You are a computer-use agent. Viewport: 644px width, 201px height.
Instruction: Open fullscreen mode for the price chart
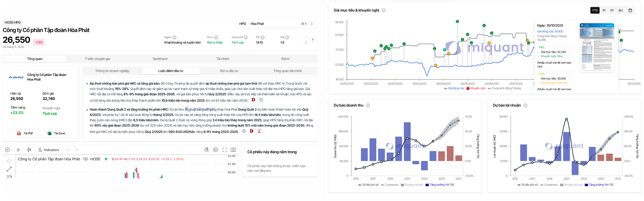pos(225,150)
